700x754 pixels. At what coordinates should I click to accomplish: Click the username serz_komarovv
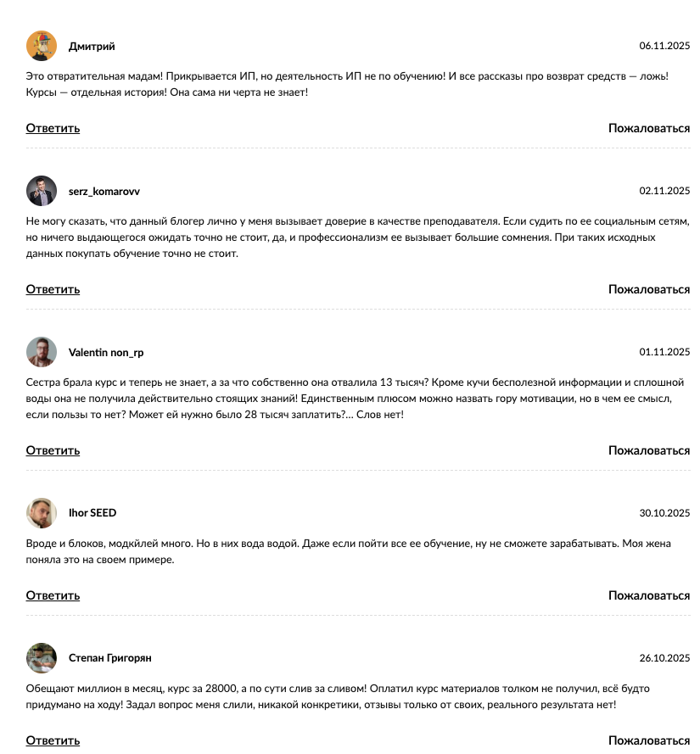pos(104,192)
